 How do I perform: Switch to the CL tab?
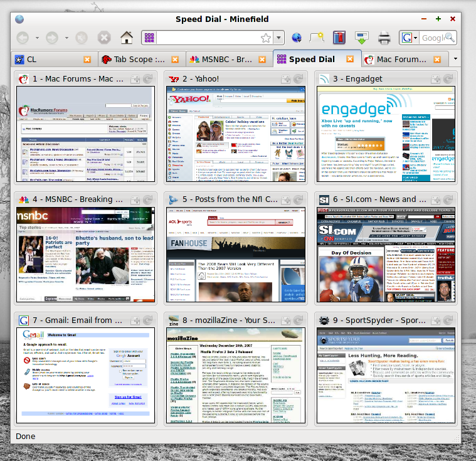click(55, 59)
